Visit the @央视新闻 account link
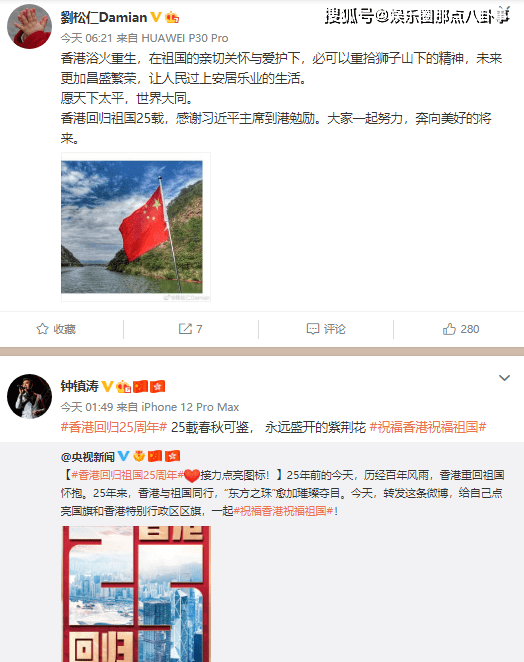The image size is (524, 662). 88,456
